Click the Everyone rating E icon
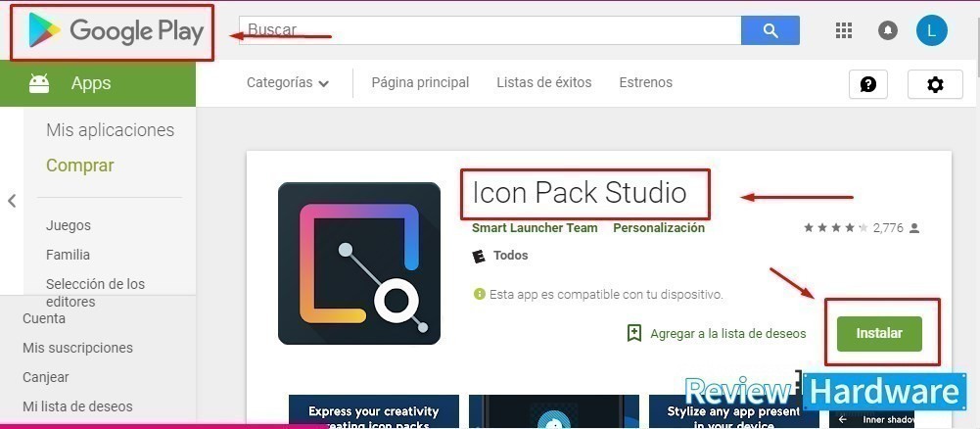Screen dimensions: 980x429 click(x=480, y=256)
